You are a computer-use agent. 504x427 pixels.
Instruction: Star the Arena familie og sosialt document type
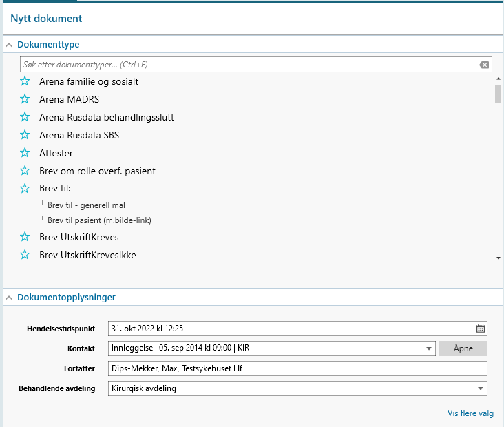pos(25,81)
